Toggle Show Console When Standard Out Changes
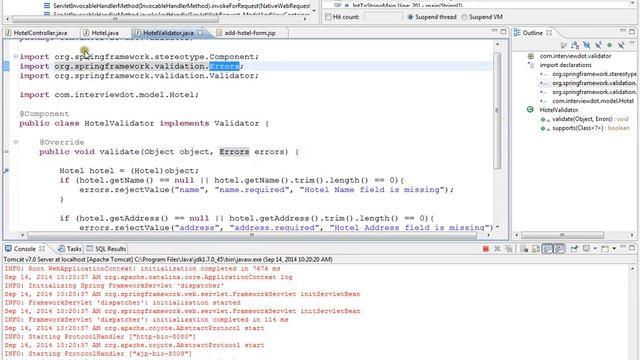This screenshot has height=360, width=640. point(547,249)
